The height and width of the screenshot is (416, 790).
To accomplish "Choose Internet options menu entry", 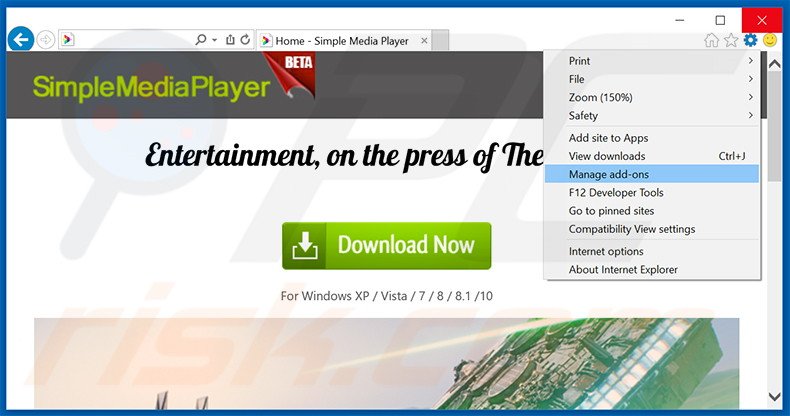I will point(606,251).
